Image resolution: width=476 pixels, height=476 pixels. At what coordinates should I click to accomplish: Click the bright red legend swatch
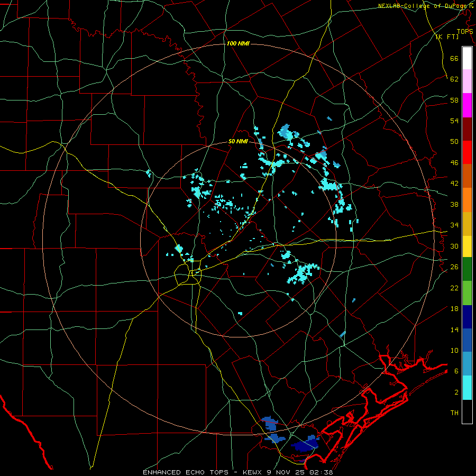[467, 152]
